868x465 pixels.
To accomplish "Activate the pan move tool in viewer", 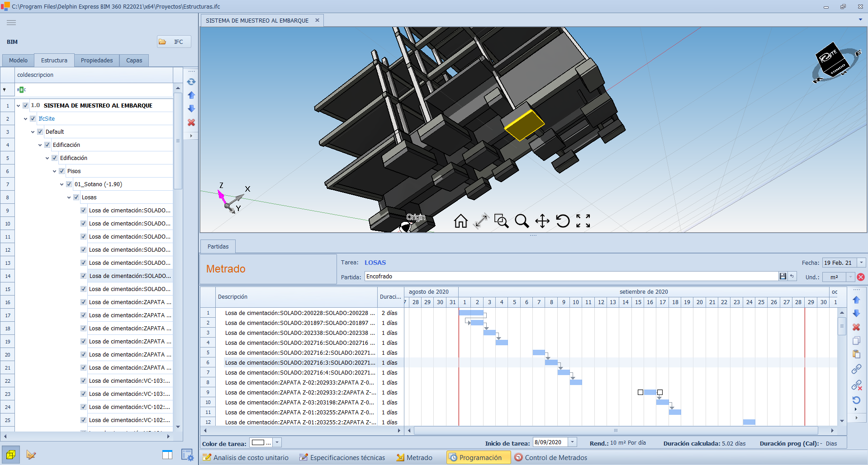I will click(x=542, y=221).
